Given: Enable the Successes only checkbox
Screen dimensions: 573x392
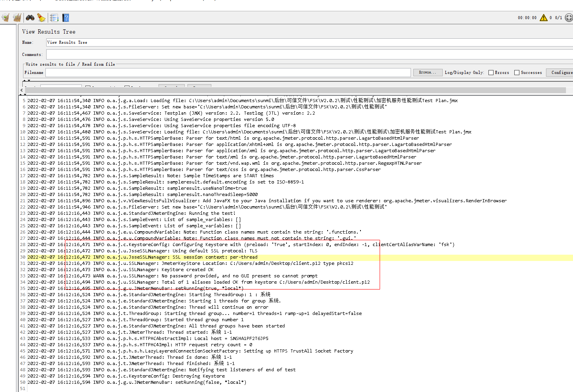Looking at the screenshot, I should pyautogui.click(x=517, y=72).
